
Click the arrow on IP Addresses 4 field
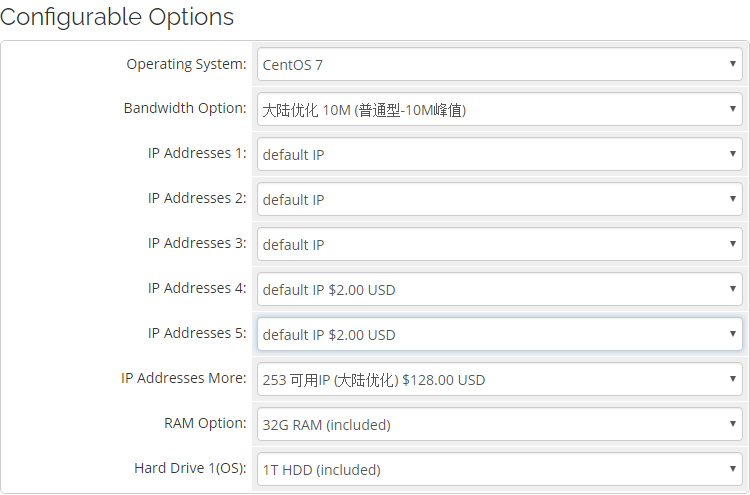pos(733,289)
